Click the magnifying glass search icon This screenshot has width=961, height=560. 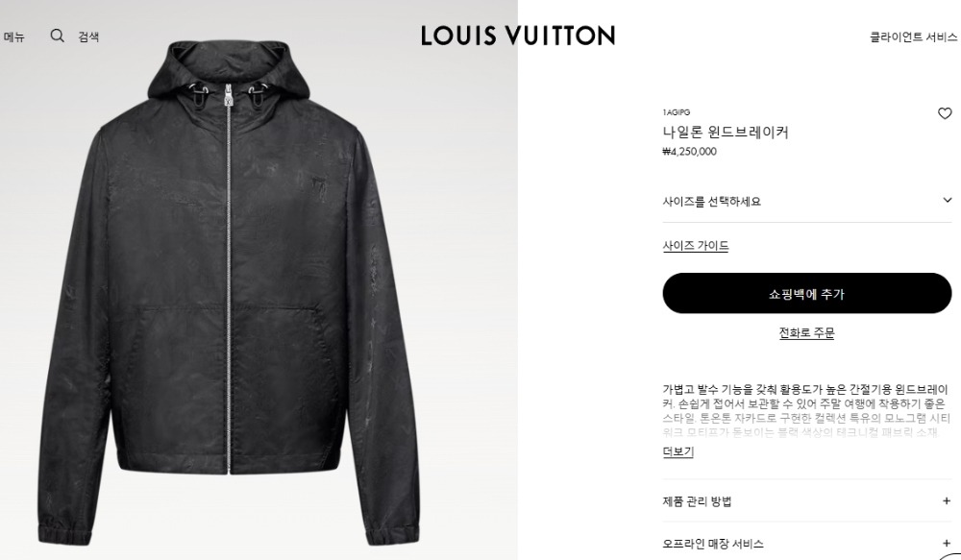tap(57, 36)
